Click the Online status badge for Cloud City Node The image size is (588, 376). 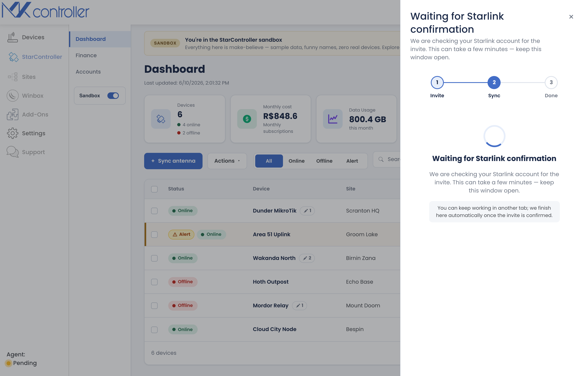click(183, 329)
